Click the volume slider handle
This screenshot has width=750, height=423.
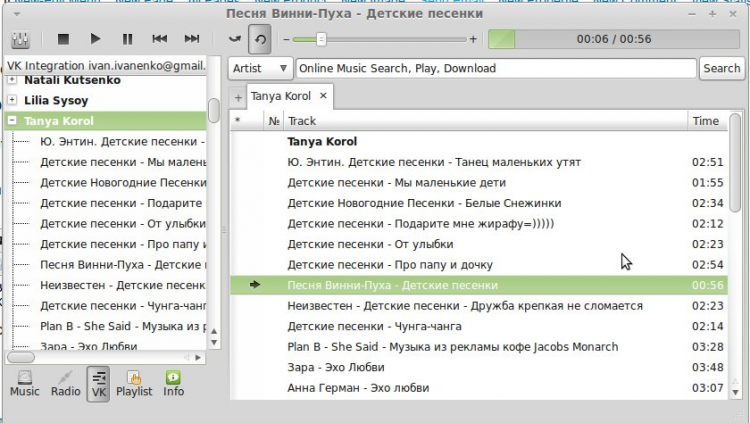click(321, 39)
